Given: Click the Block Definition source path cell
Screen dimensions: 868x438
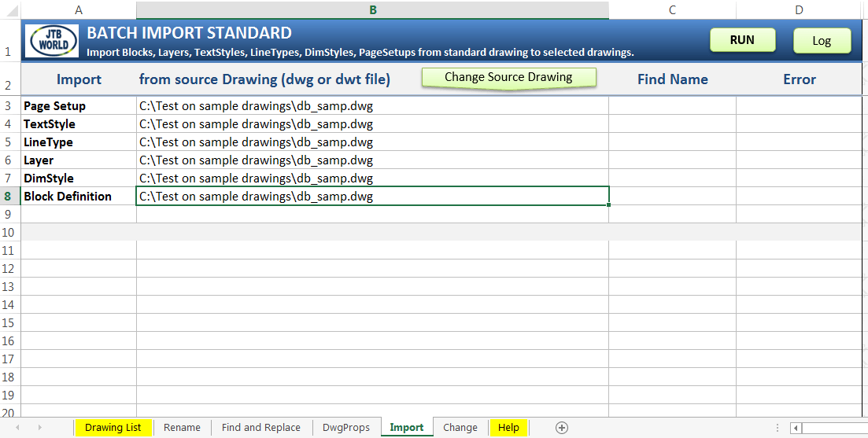Looking at the screenshot, I should click(x=372, y=197).
